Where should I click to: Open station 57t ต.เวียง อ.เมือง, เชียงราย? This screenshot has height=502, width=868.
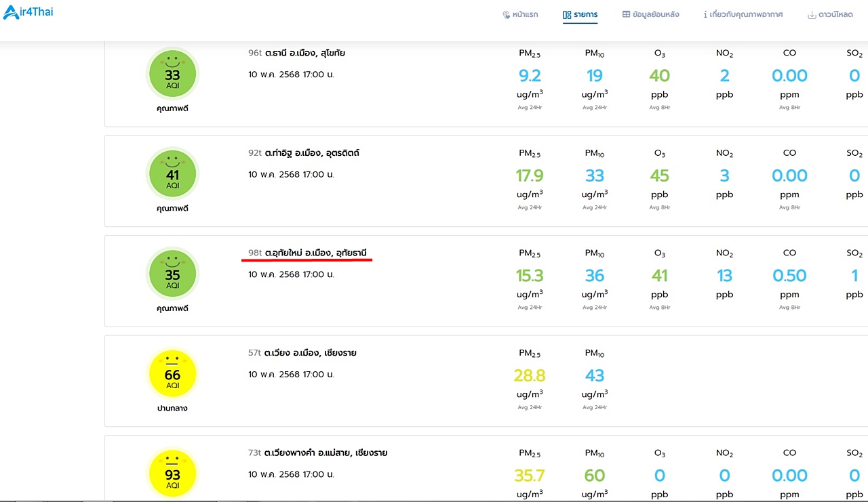[302, 353]
